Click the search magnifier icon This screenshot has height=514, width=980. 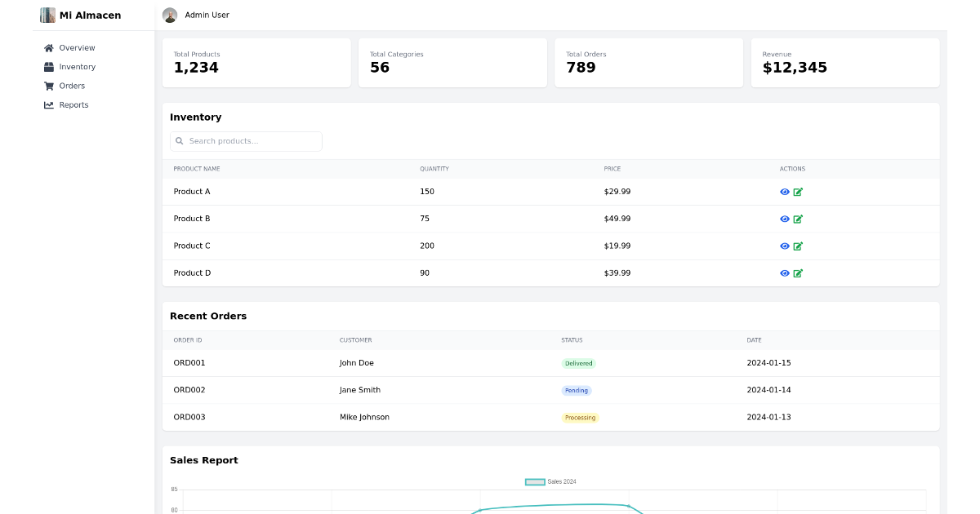(179, 141)
